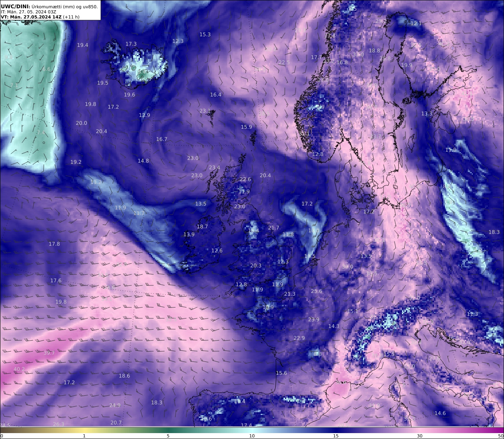This screenshot has height=439, width=504.
Task: Select the 40.2 value in the magenta area
Action: (x=19, y=369)
